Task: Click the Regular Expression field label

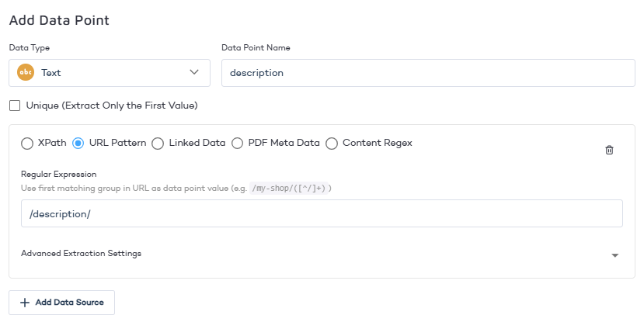Action: coord(58,175)
